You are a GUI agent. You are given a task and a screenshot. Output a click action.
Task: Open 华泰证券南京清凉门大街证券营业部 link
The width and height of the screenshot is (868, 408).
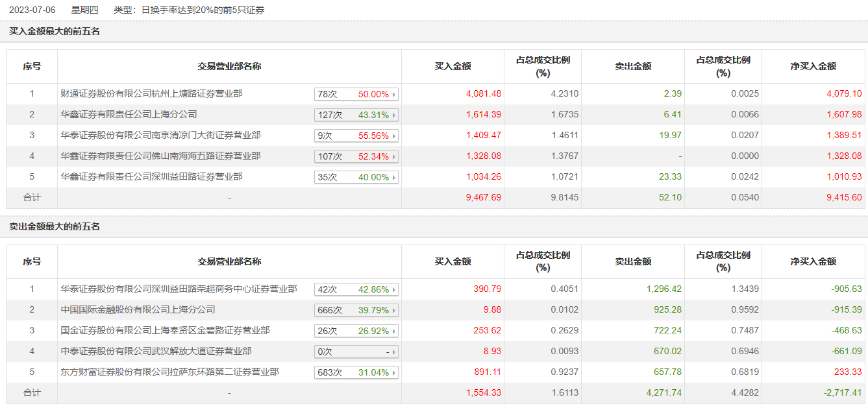(160, 136)
